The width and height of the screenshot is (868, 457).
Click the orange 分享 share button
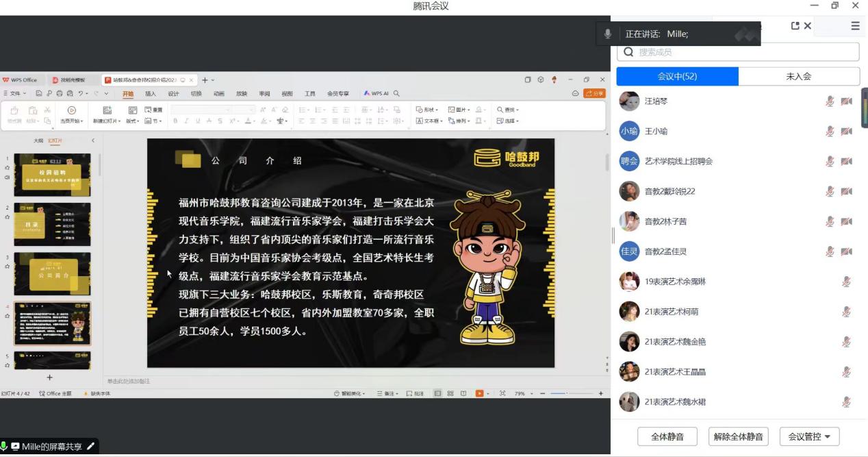[594, 93]
